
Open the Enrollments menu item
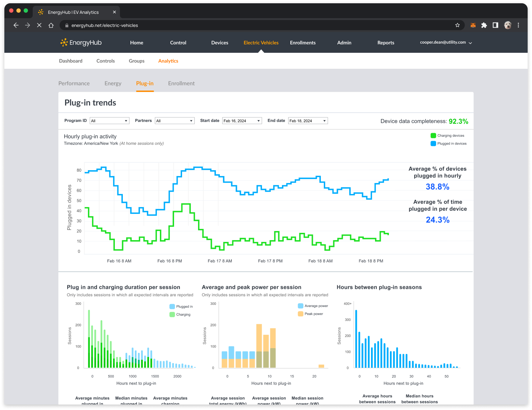[303, 43]
